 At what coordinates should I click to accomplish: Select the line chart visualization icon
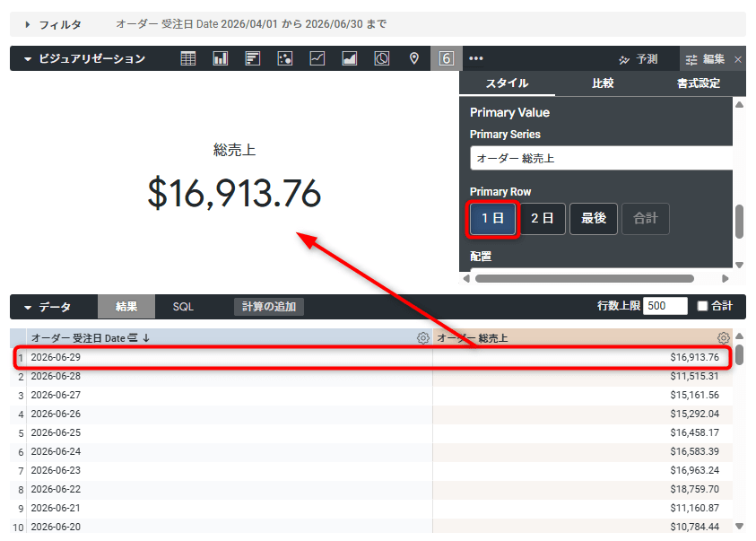coord(317,59)
